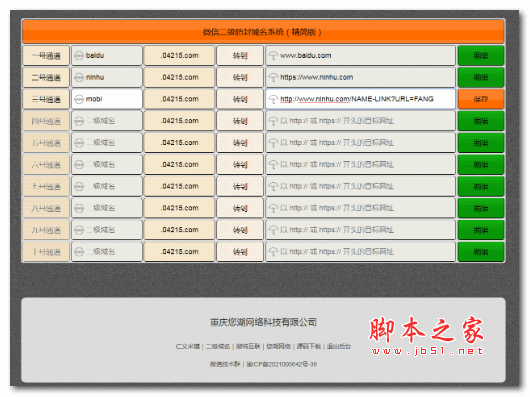This screenshot has width=530, height=397.
Task: Click the green edit button for 八号通道
Action: (x=481, y=208)
